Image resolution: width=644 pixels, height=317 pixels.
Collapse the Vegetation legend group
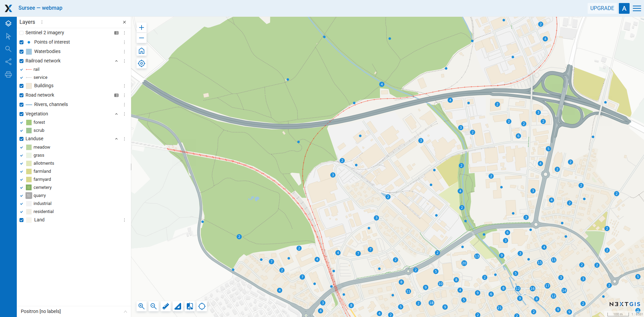[116, 114]
